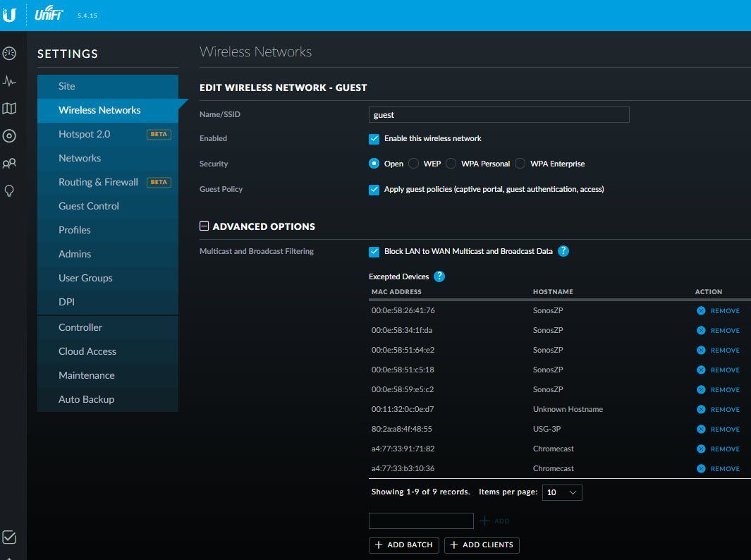
Task: Open Guest Control settings menu
Action: click(89, 206)
